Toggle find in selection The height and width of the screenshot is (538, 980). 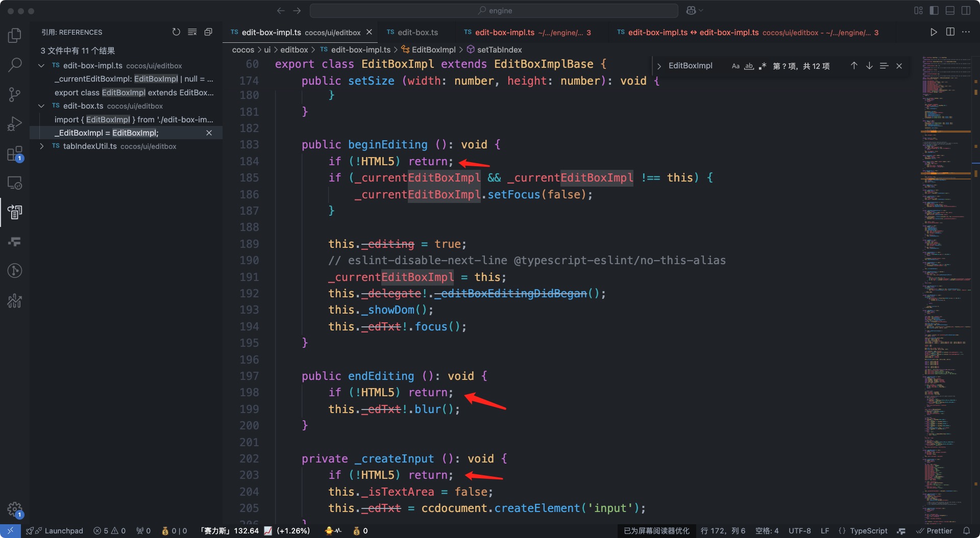(x=884, y=66)
